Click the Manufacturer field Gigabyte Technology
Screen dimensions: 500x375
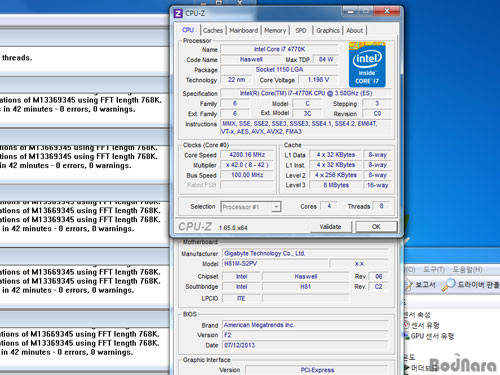305,254
